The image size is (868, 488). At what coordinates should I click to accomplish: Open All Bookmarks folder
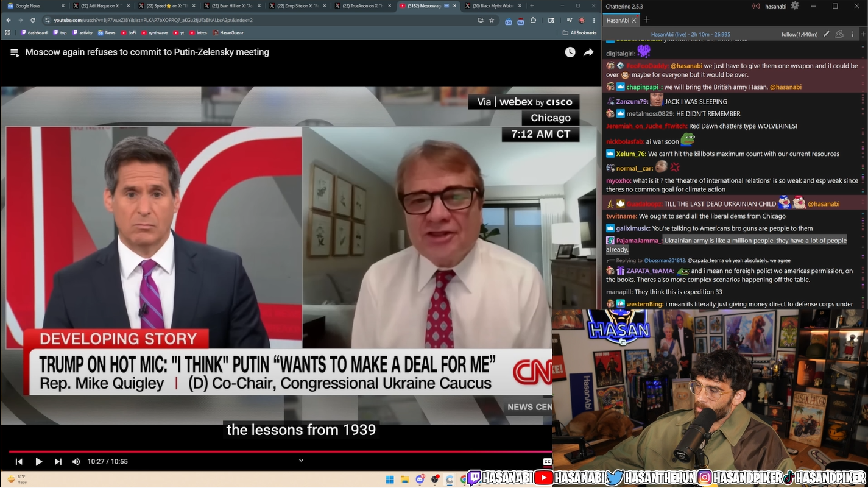(x=580, y=33)
